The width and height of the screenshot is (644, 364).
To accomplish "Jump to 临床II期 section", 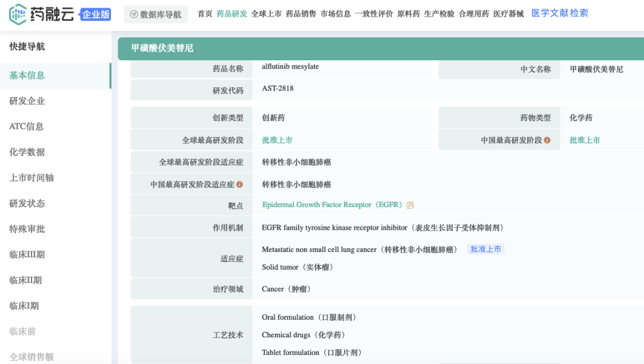I will [x=26, y=280].
